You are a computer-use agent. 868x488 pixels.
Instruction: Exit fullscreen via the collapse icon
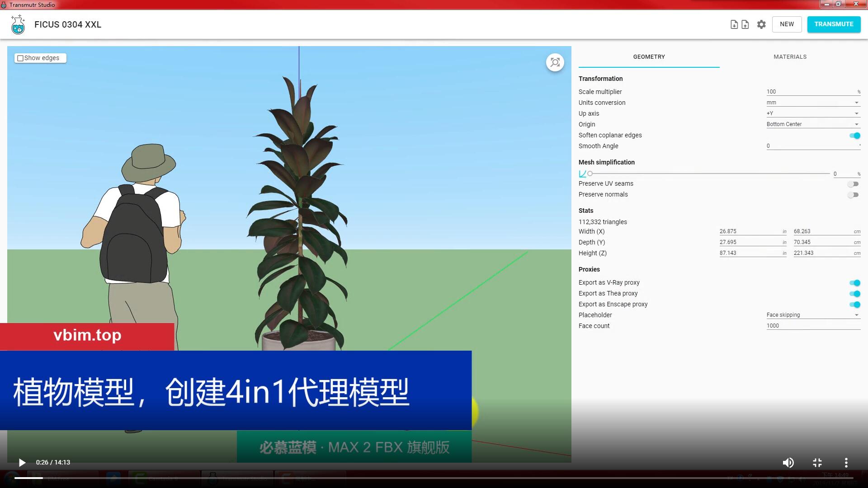click(817, 462)
